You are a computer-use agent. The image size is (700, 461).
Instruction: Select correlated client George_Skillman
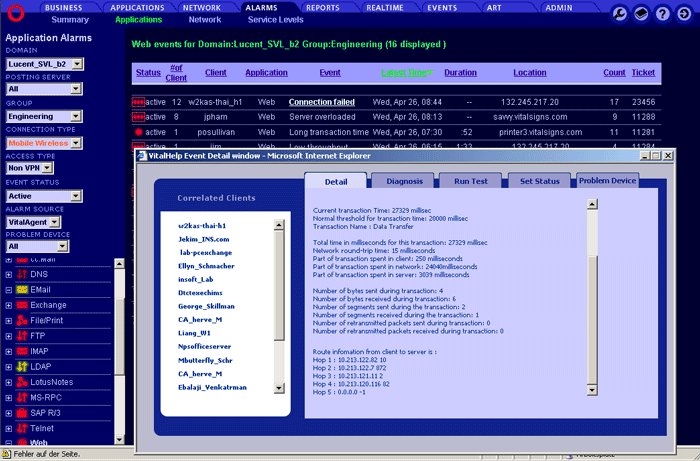(206, 306)
